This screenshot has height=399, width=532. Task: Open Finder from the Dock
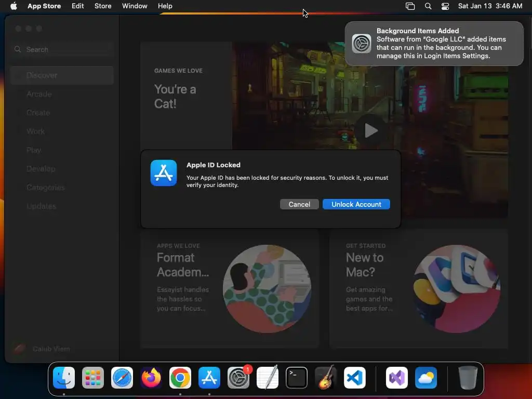point(64,378)
